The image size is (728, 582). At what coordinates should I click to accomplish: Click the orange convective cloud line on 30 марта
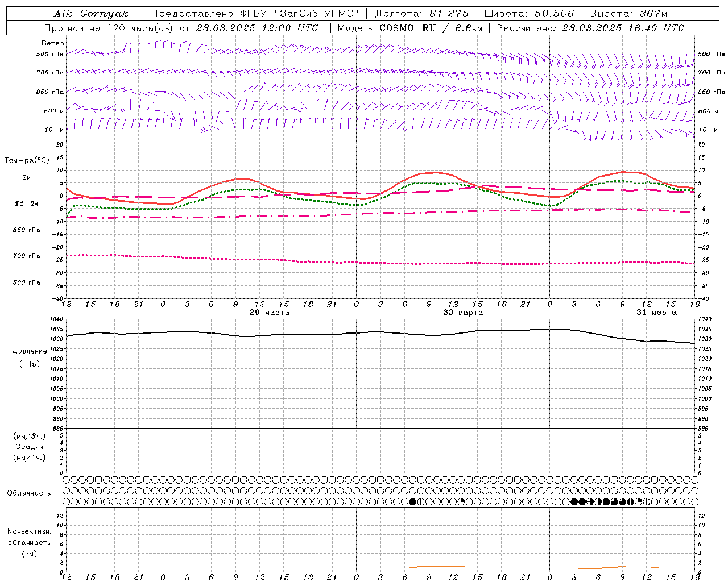(x=437, y=566)
